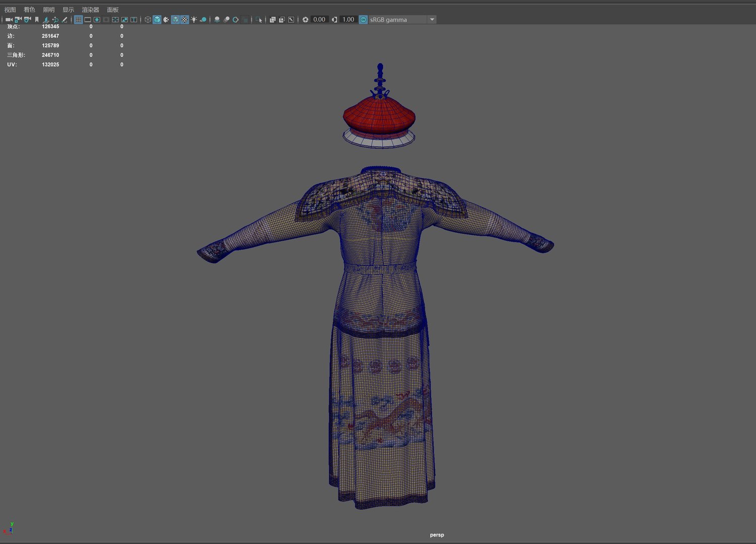
Task: Click the Gamma contrast icon
Action: pyautogui.click(x=335, y=20)
